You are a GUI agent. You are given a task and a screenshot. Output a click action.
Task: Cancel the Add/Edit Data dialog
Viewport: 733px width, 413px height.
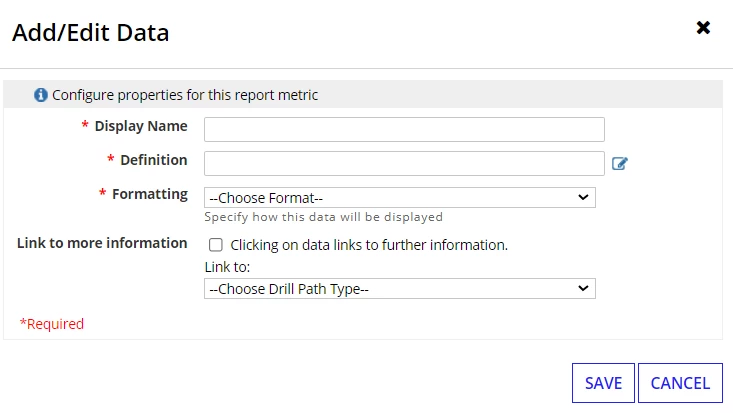point(680,383)
